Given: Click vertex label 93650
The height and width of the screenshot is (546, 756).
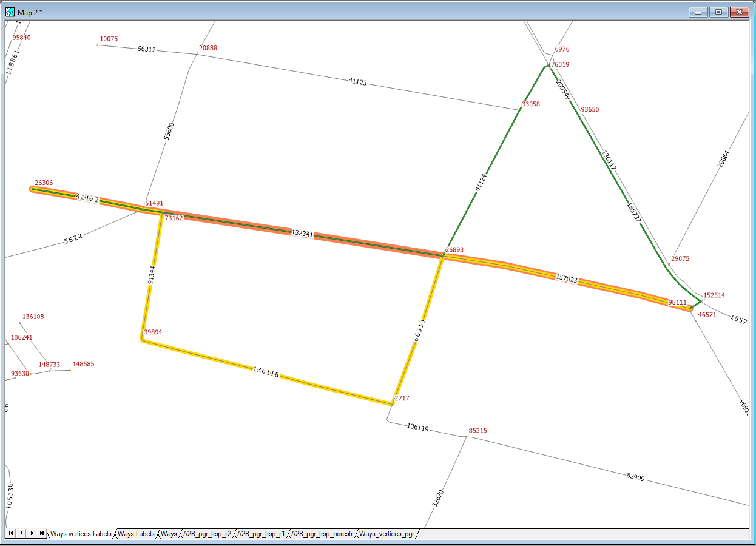Looking at the screenshot, I should click(x=590, y=110).
